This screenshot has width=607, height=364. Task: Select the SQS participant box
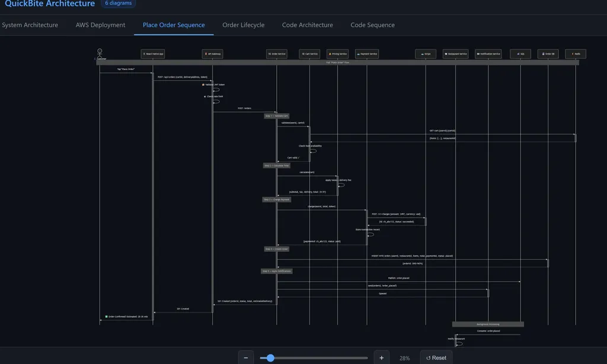pos(520,54)
